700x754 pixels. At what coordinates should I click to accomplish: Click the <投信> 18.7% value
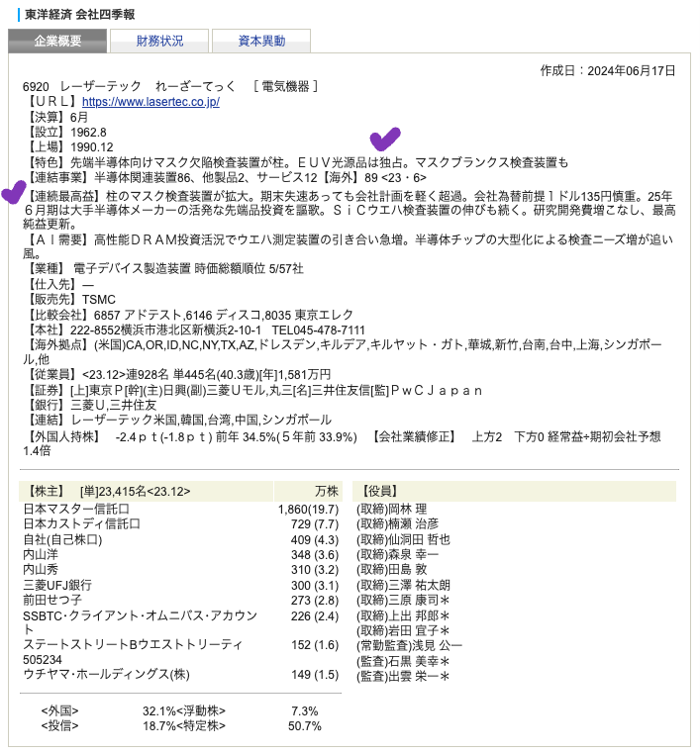[x=158, y=725]
